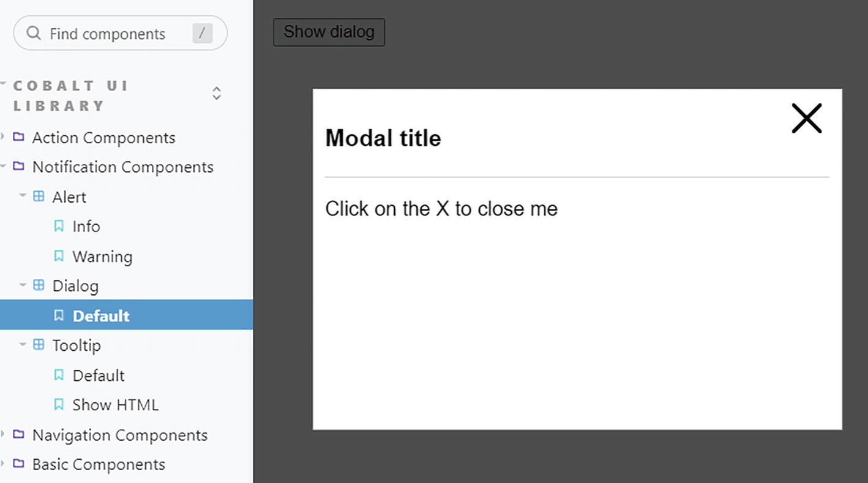Collapse the Tooltip component arrow
Viewport: 868px width, 483px height.
[23, 345]
